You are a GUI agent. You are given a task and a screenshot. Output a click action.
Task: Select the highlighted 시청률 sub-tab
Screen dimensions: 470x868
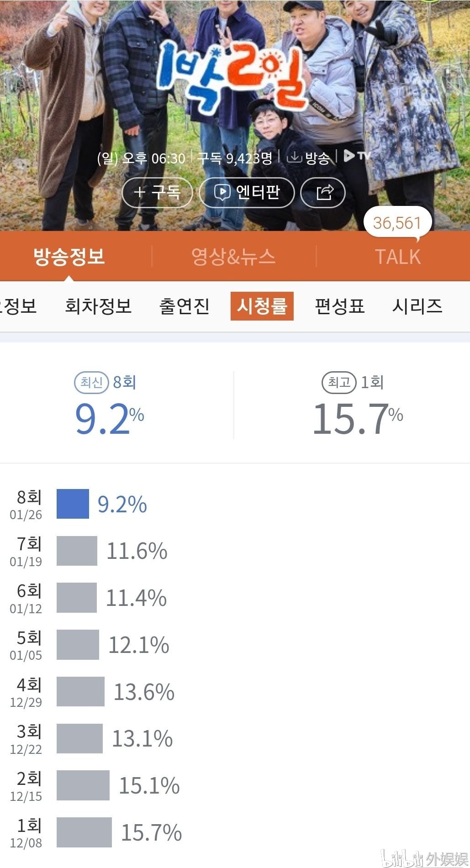click(262, 306)
